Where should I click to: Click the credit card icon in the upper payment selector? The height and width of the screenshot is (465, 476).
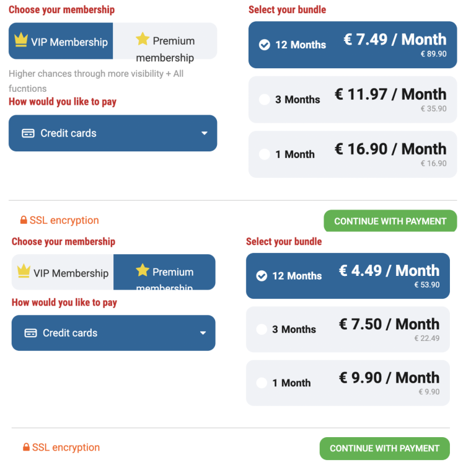(x=28, y=133)
